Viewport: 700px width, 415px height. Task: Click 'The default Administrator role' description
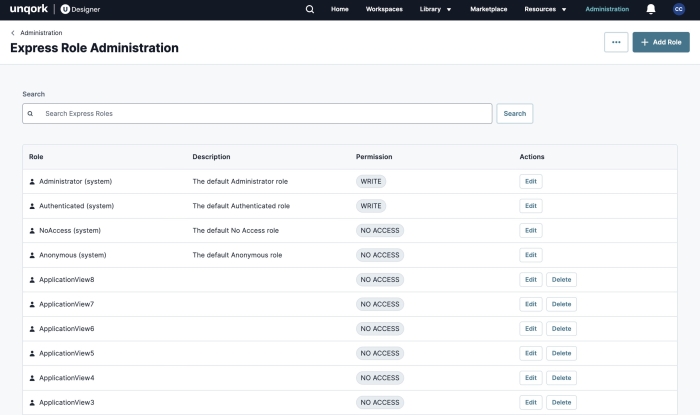[x=240, y=181]
